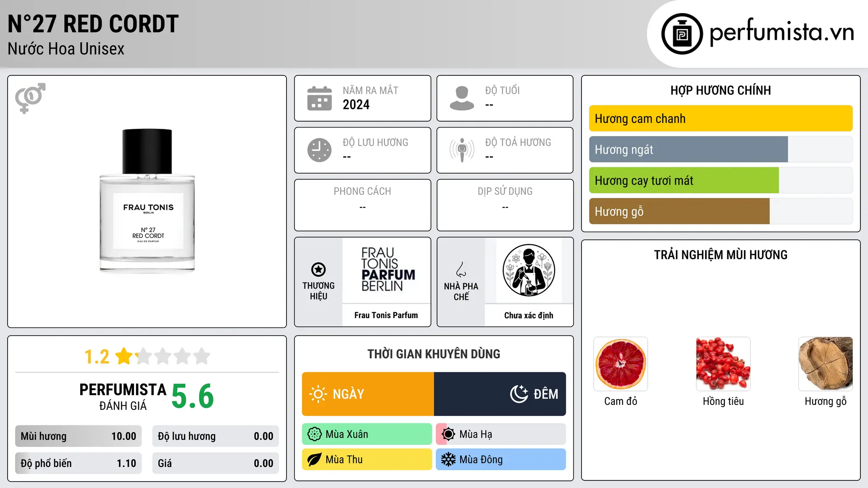
Task: Click the Thời gian khuyên dùng heading
Action: [434, 354]
